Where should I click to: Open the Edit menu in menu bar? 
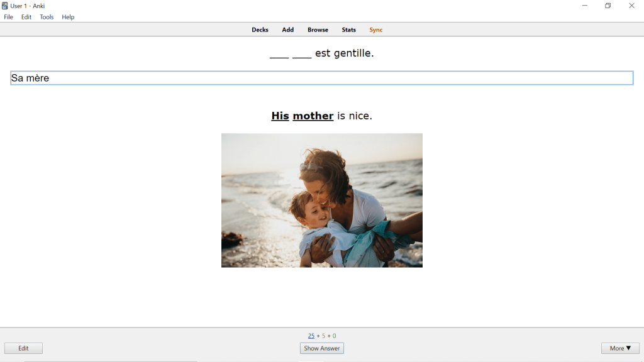(26, 17)
